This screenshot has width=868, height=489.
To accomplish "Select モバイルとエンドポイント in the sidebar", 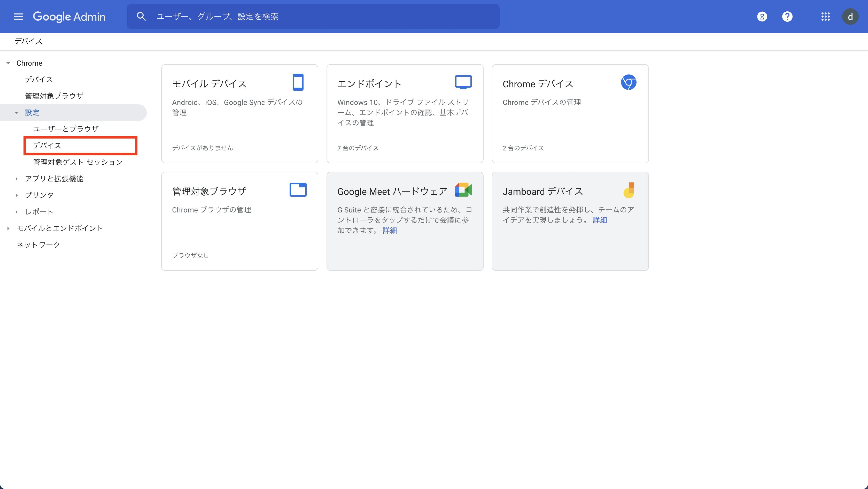I will (60, 228).
